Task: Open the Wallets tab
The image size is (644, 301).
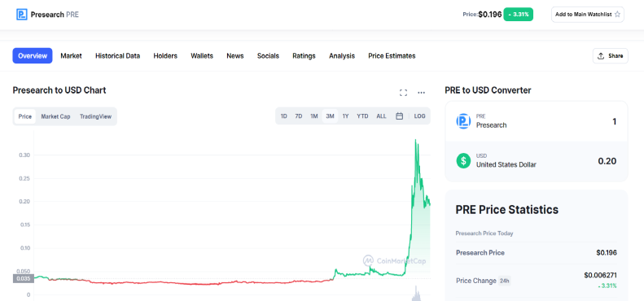Action: (202, 56)
